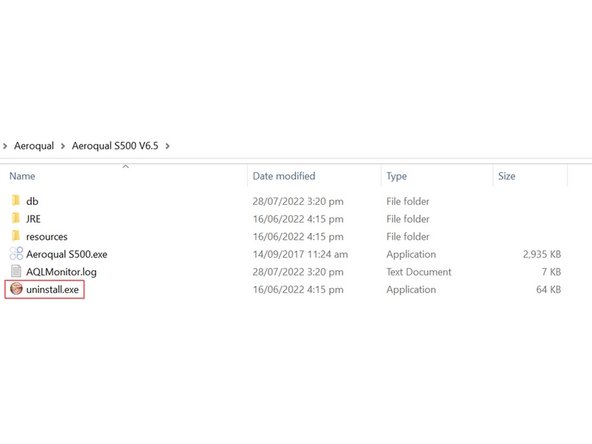Click date modified of resources row
The height and width of the screenshot is (444, 592).
coord(298,237)
